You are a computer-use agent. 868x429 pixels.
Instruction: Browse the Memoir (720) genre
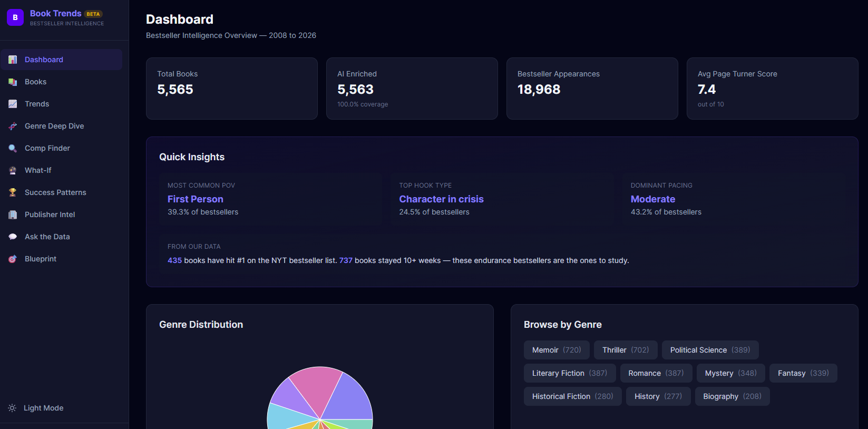(x=557, y=350)
